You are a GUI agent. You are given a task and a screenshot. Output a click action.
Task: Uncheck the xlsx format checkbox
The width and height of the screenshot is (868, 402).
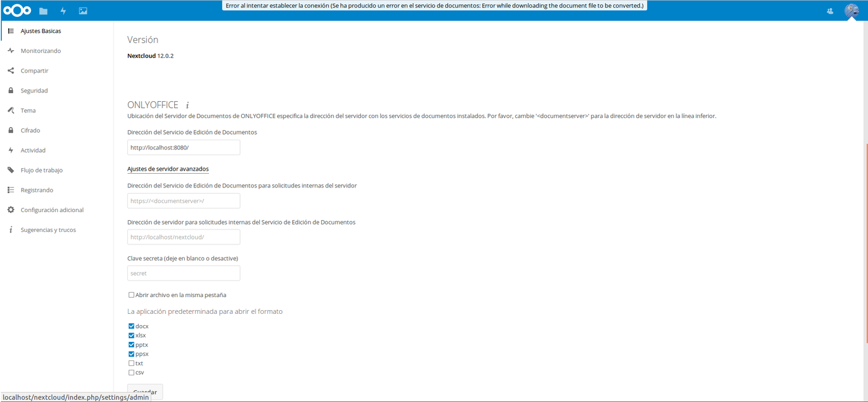131,336
